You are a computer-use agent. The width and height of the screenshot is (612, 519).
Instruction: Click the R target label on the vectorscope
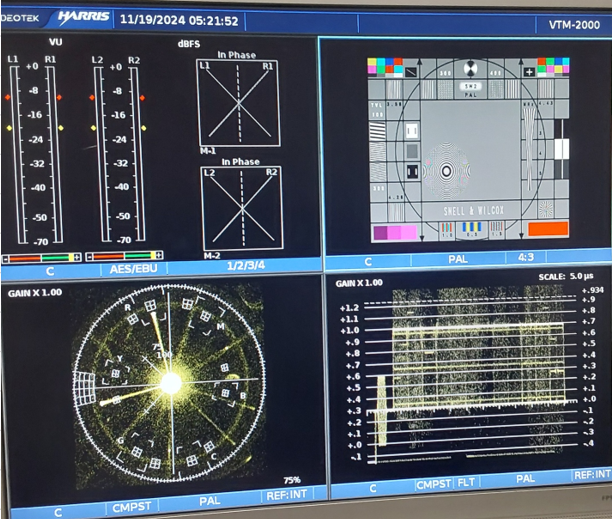pos(128,307)
